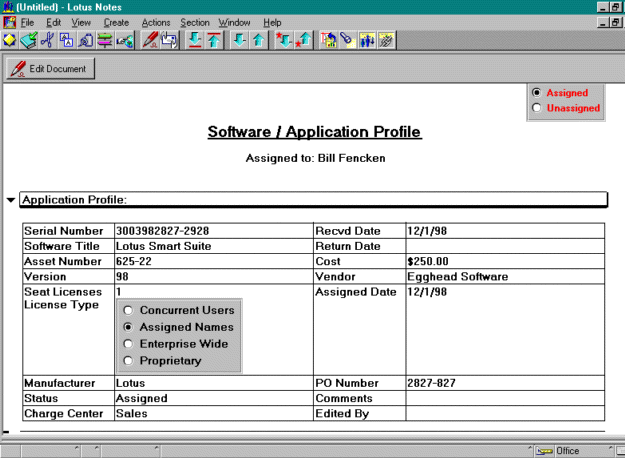Open the Actions menu
Screen dimensions: 625x458
tap(156, 23)
